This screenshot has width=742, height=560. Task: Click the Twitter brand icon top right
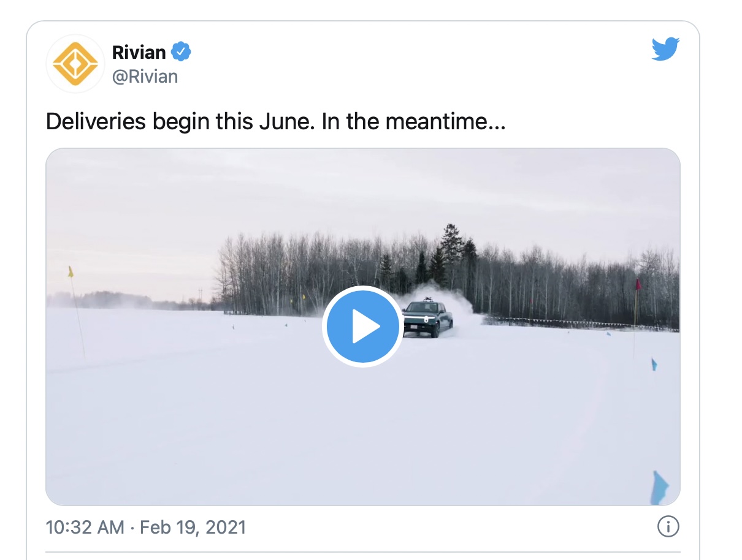pyautogui.click(x=665, y=47)
